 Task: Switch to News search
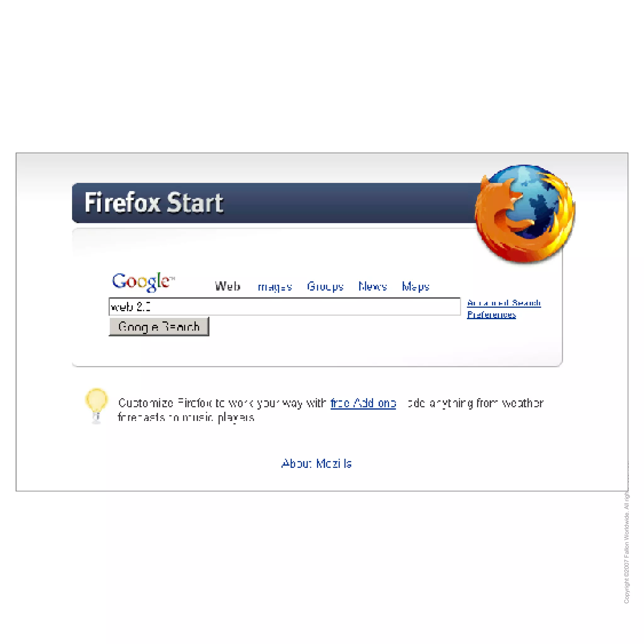373,286
